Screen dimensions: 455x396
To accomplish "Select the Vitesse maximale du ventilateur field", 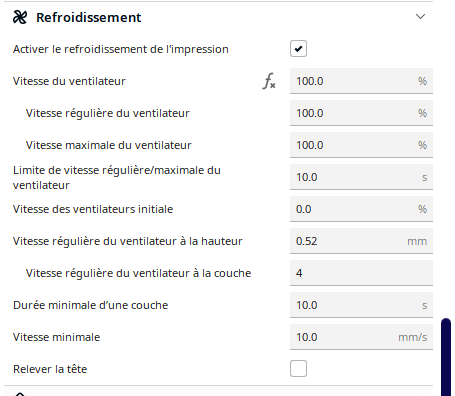I will 361,145.
